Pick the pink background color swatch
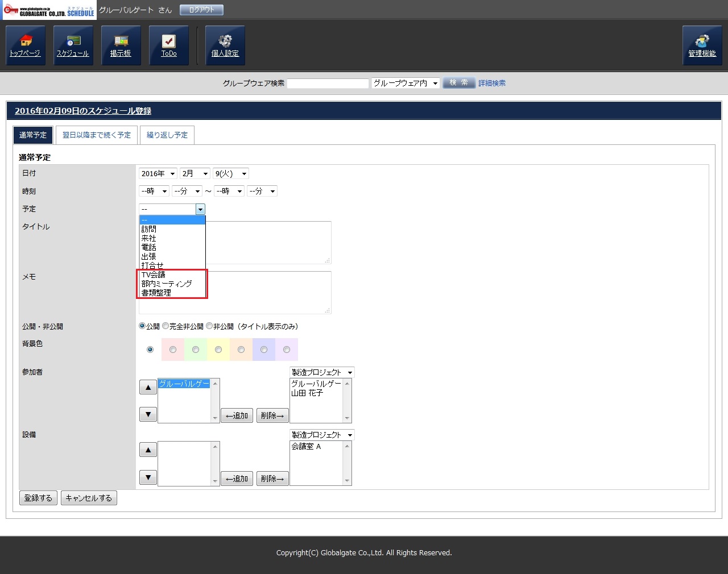This screenshot has width=728, height=574. click(x=173, y=350)
